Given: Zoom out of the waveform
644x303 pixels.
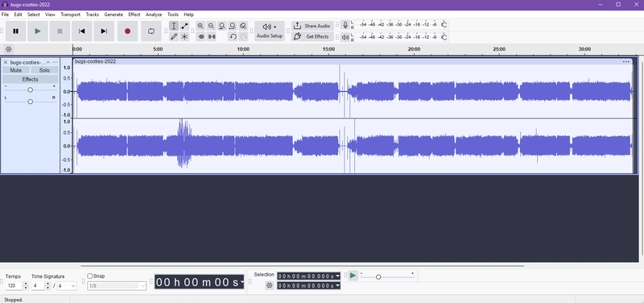Looking at the screenshot, I should coord(211,26).
